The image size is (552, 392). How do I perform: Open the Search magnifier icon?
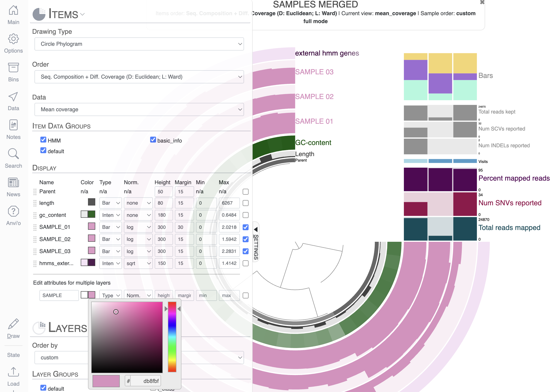[13, 154]
